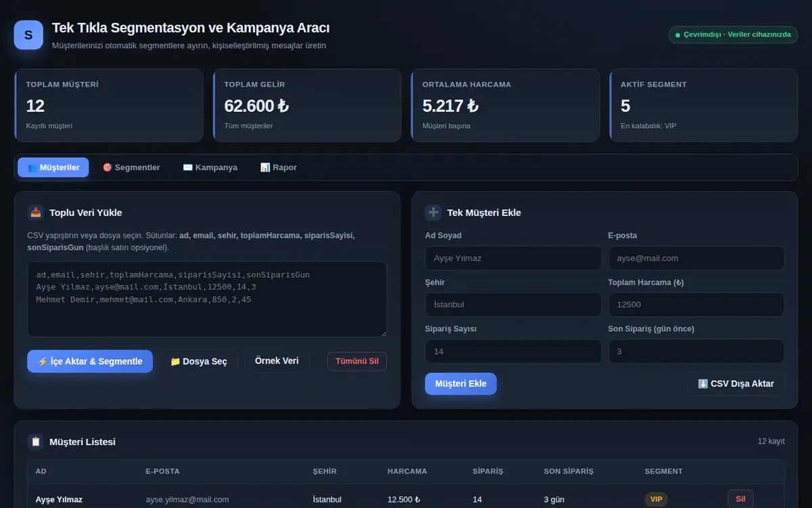Click the Toplam Gelir stat card
Viewport: 812px width, 508px height.
(x=307, y=105)
